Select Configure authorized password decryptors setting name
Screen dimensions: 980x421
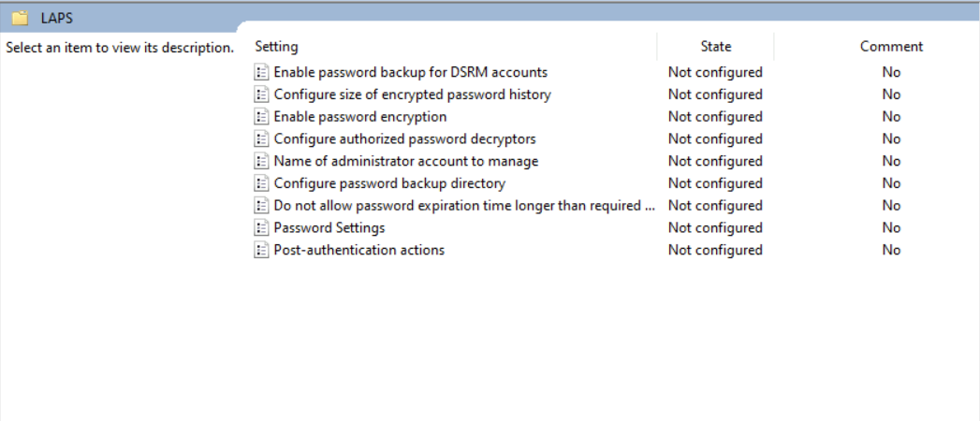[x=404, y=138]
